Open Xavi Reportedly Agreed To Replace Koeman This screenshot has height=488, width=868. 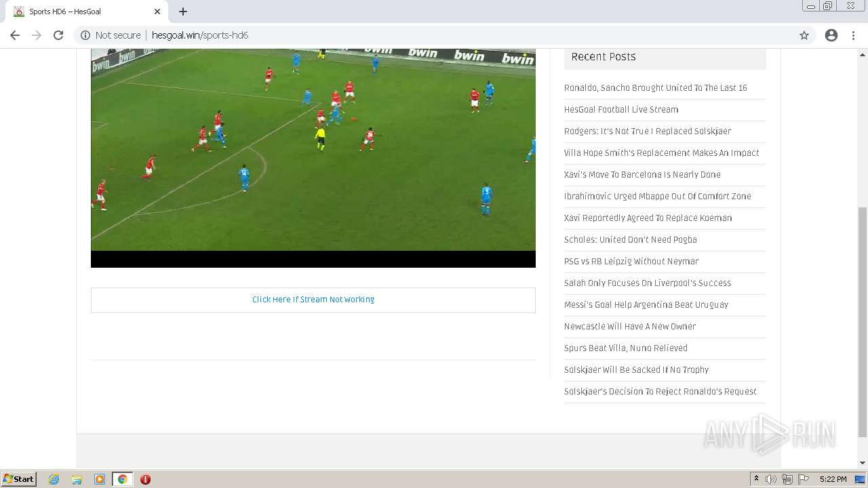[x=648, y=218]
